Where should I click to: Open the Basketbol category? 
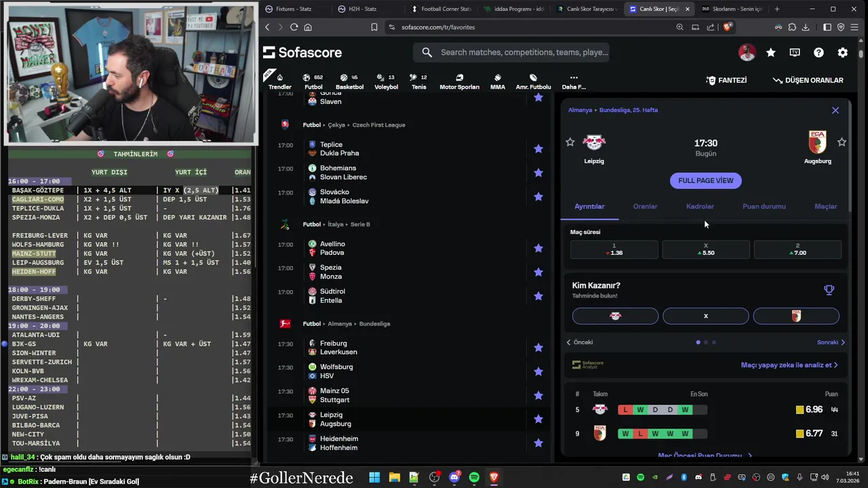349,81
